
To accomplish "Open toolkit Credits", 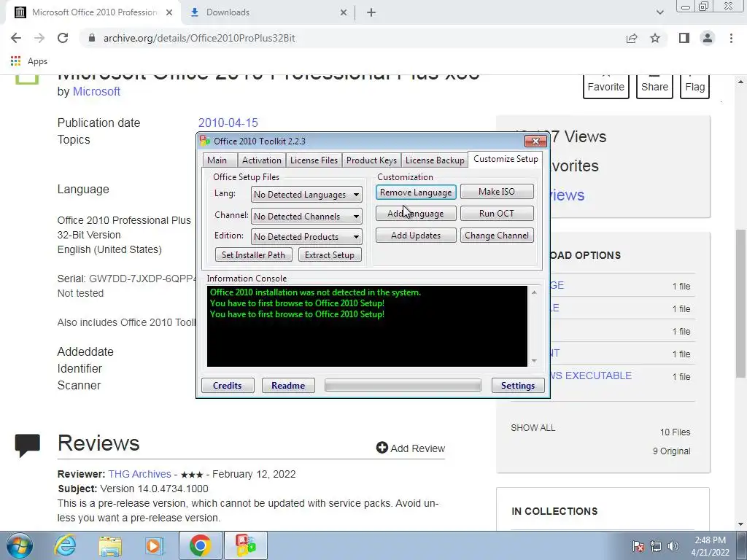I will click(228, 385).
